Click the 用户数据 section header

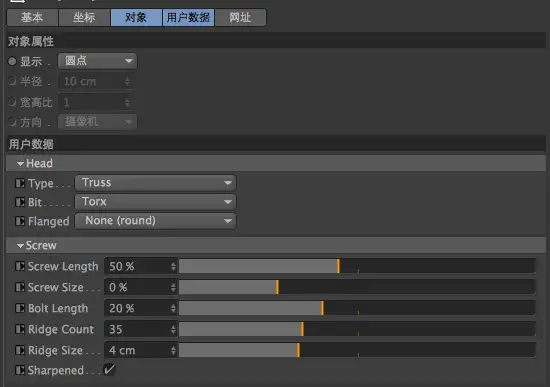click(276, 144)
